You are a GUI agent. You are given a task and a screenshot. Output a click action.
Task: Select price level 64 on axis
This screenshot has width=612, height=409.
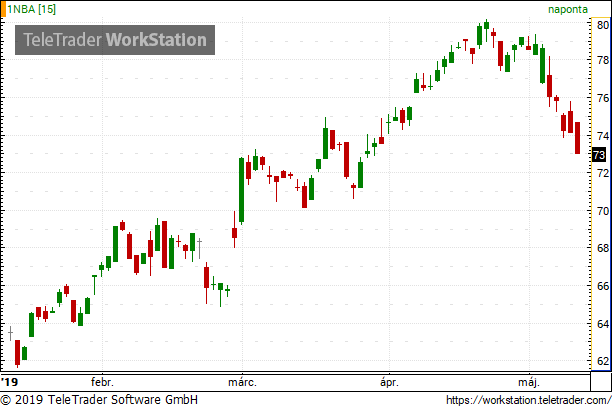click(x=603, y=324)
